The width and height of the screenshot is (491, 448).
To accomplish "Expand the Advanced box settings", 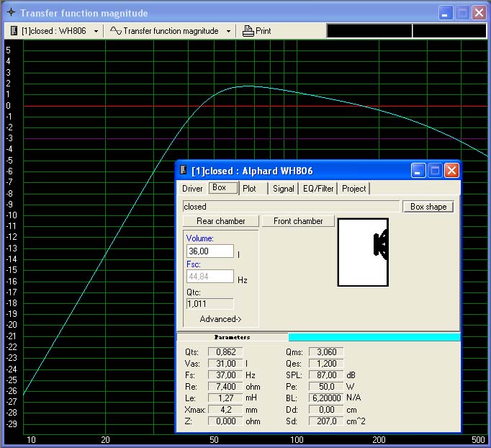I will 220,319.
